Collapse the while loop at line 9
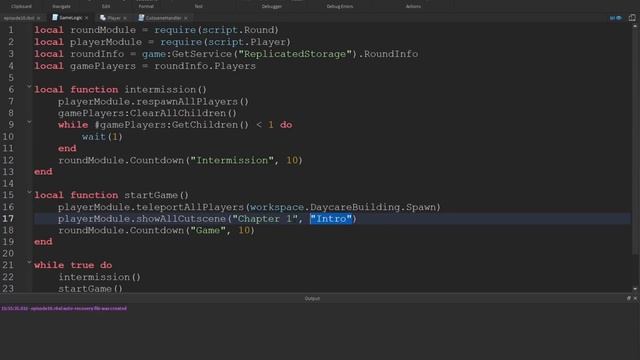Screen dimensions: 640x360 click(29, 122)
